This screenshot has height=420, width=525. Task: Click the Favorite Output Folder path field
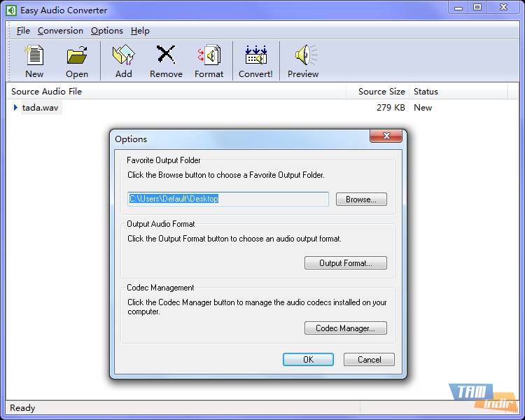[227, 199]
